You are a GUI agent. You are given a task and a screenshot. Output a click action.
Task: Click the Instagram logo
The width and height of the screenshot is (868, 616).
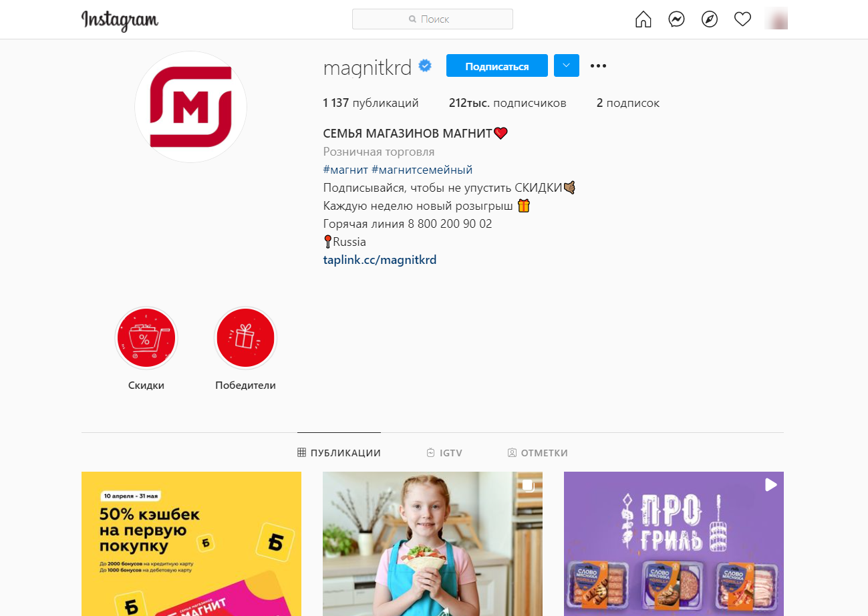click(120, 20)
